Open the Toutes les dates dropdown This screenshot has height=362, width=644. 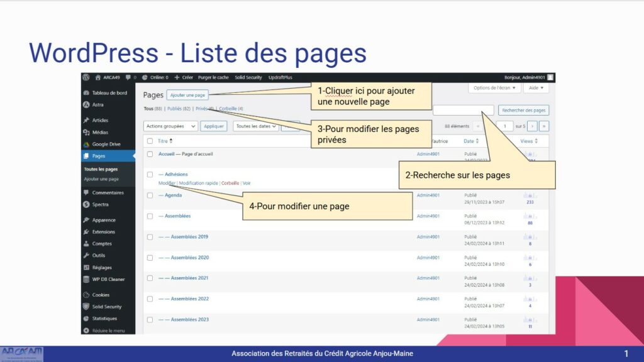[257, 126]
